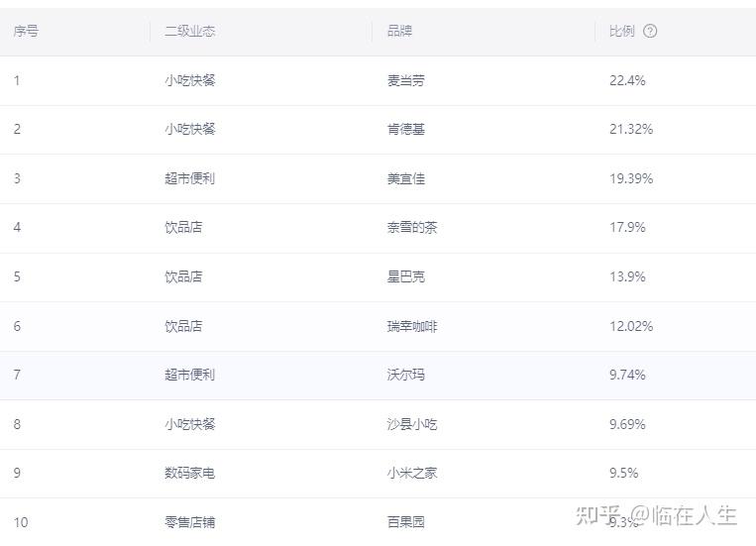
Task: Click the help icon next to 比例
Action: click(650, 32)
